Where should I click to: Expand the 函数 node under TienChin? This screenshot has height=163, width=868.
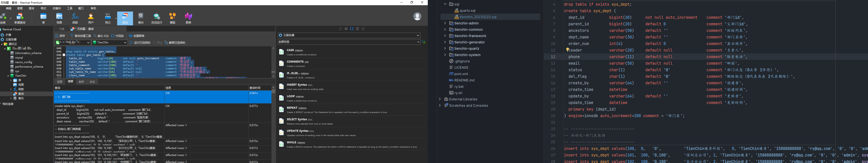(11, 89)
